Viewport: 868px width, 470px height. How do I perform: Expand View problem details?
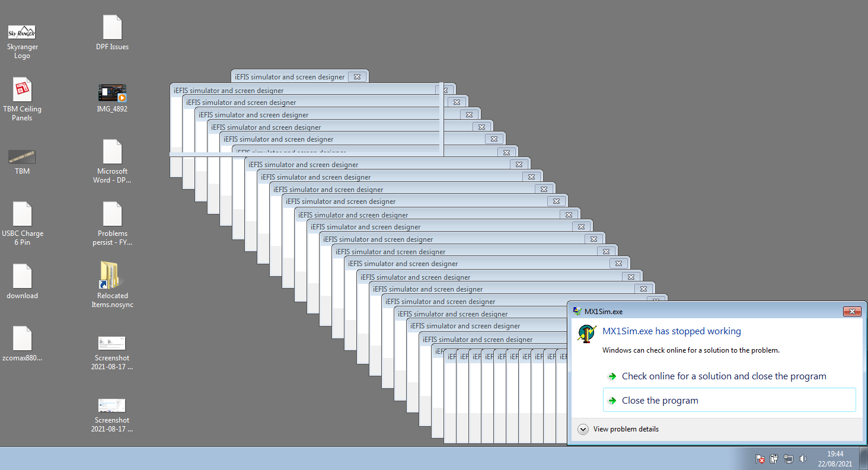click(618, 429)
